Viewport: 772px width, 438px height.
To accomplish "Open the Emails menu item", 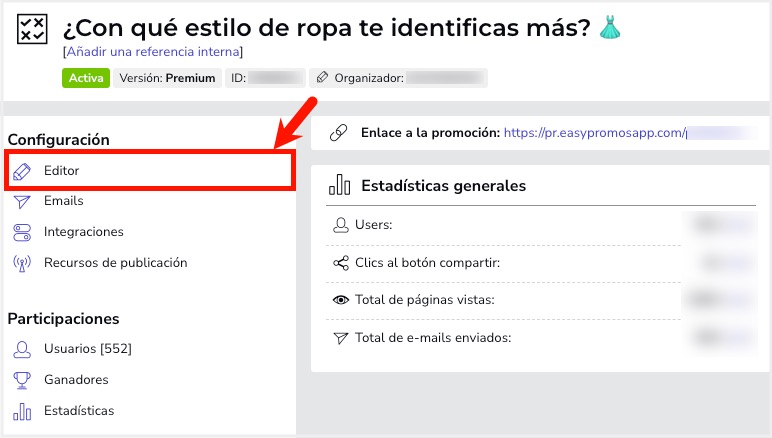I will tap(64, 201).
